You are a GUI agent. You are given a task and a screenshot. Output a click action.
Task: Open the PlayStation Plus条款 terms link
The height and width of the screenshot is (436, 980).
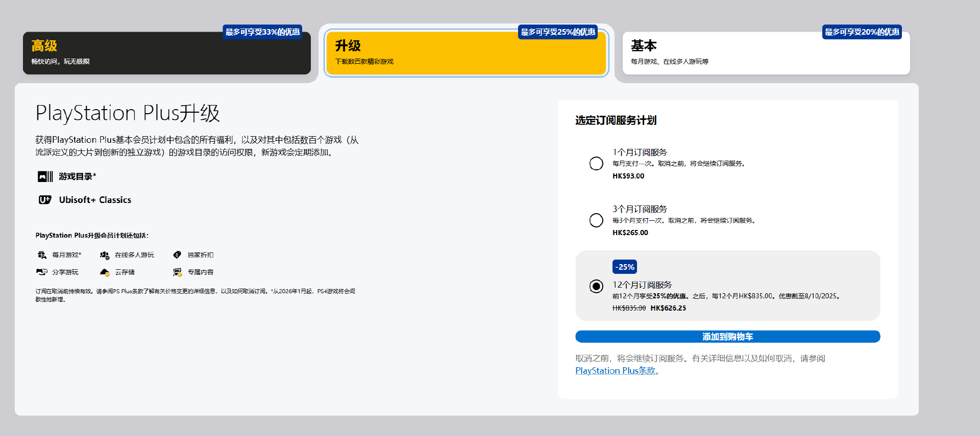[615, 371]
